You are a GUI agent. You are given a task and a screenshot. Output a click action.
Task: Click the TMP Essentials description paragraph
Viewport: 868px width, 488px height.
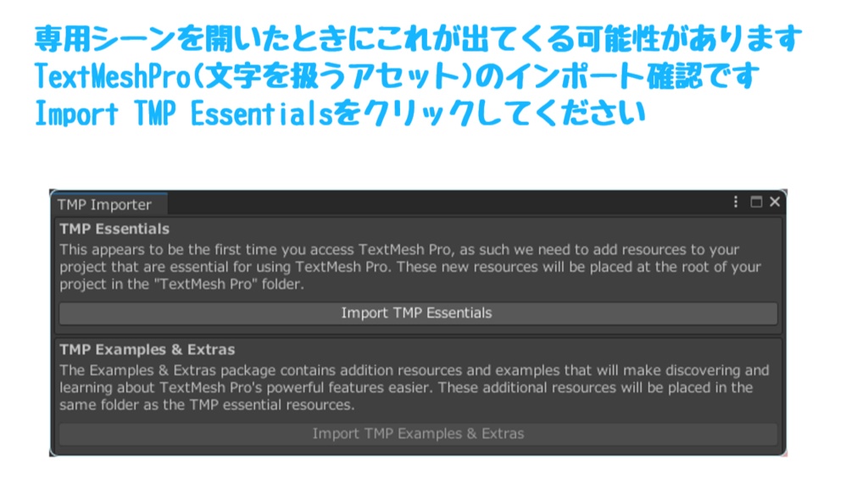[x=410, y=267]
